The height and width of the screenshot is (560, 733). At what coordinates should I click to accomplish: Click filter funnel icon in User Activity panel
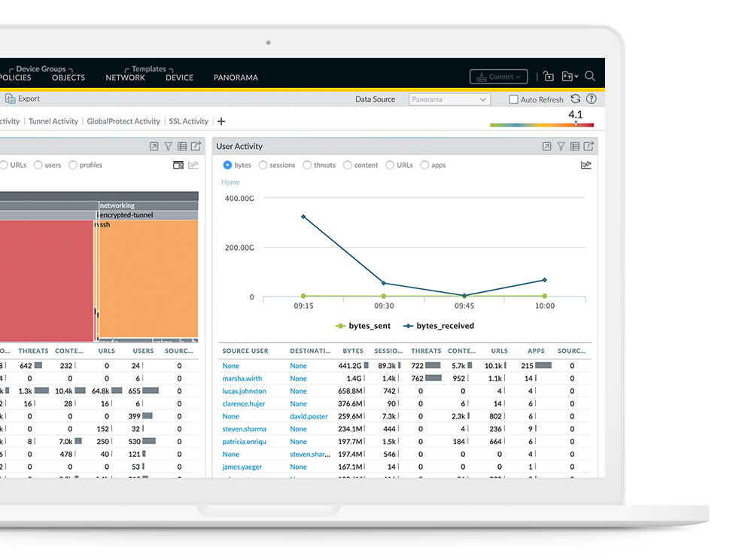561,147
